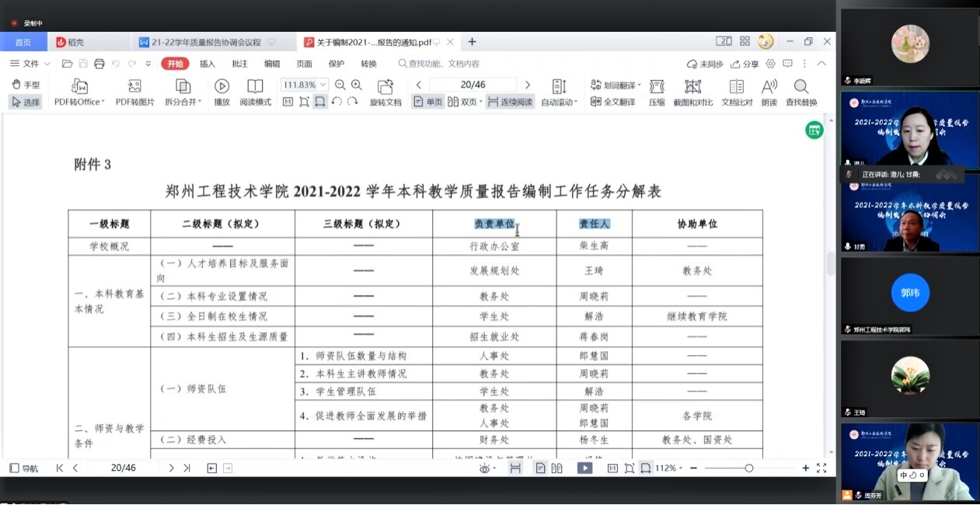
Task: Open the zoom percentage 111.83% dropdown
Action: coord(323,85)
